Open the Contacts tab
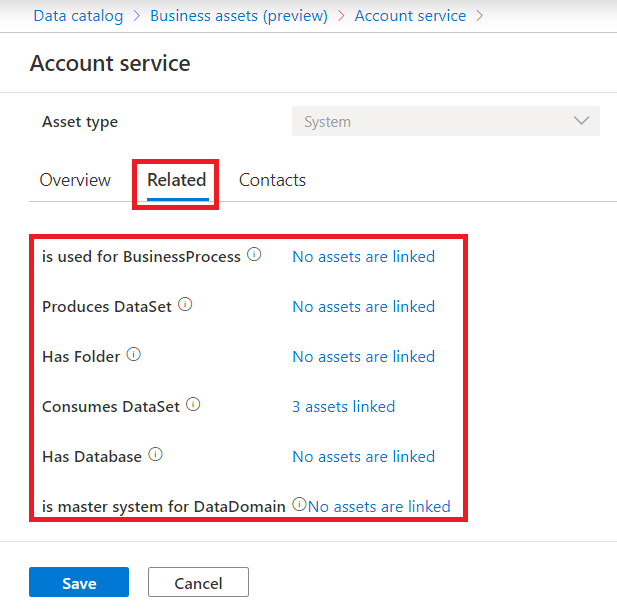 pos(272,180)
